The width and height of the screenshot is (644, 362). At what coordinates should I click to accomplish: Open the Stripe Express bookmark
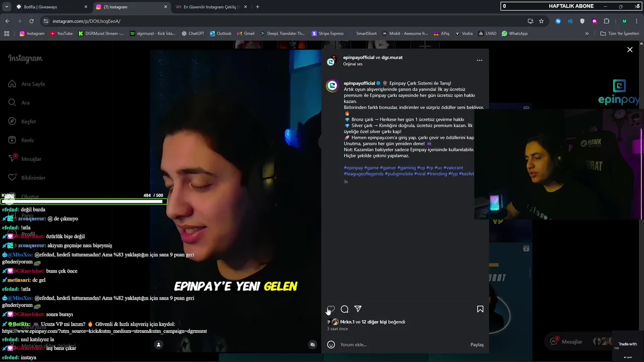(328, 34)
